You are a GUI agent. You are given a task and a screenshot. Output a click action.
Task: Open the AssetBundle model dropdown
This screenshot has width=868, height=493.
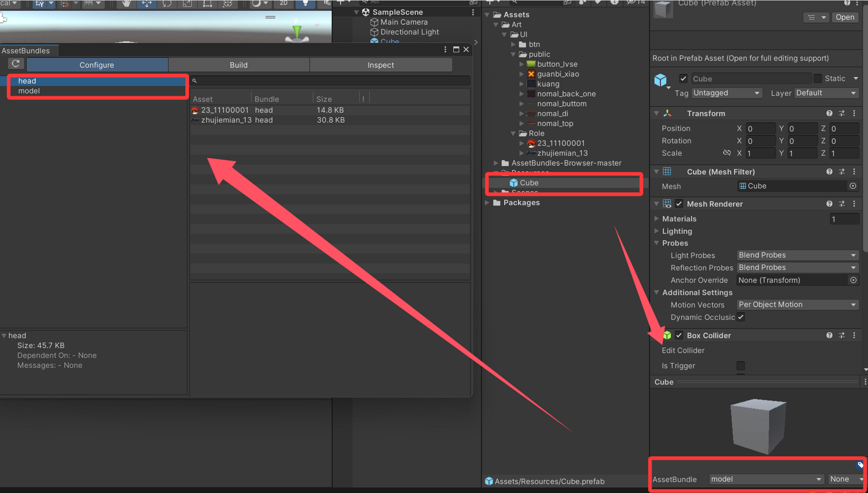(765, 479)
